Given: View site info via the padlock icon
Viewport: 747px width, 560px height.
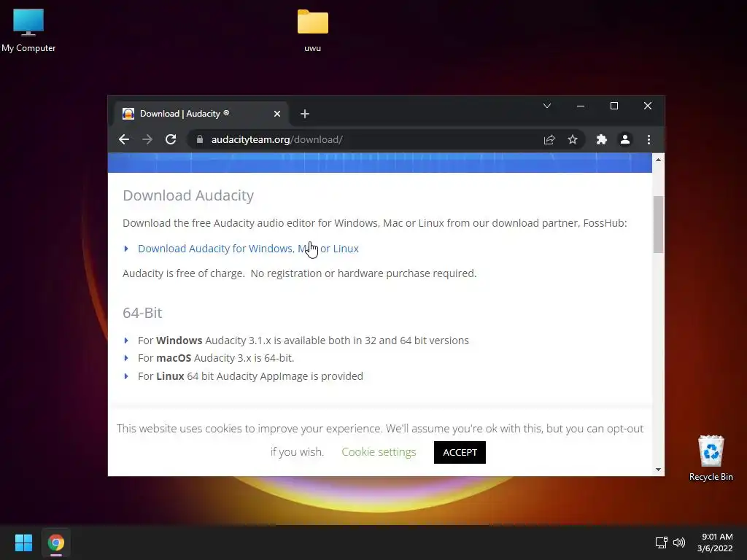Looking at the screenshot, I should (200, 139).
